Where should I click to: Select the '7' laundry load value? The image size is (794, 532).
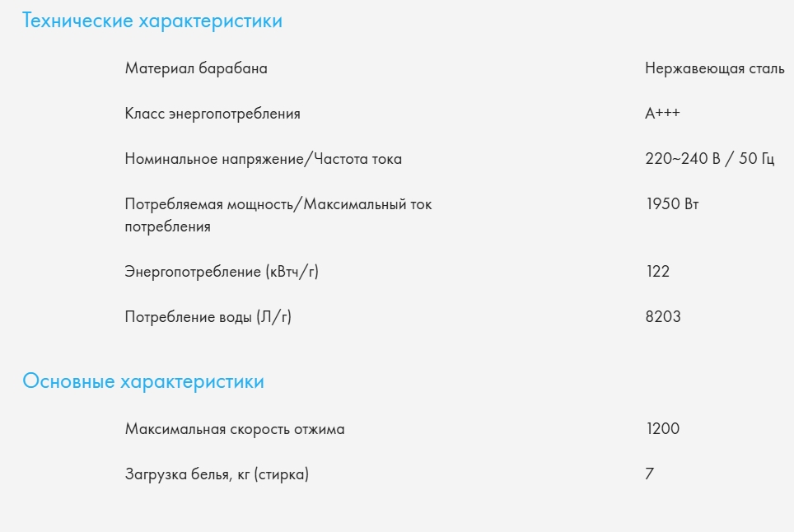pyautogui.click(x=651, y=474)
